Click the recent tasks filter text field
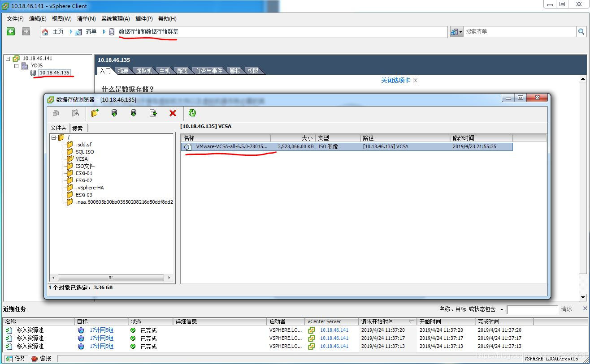Image resolution: width=590 pixels, height=364 pixels. point(532,309)
